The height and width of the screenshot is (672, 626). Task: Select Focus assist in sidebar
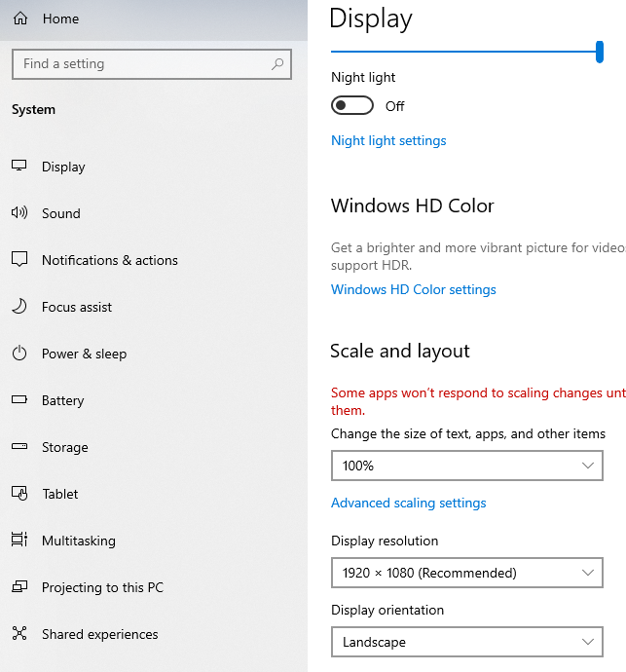click(77, 307)
